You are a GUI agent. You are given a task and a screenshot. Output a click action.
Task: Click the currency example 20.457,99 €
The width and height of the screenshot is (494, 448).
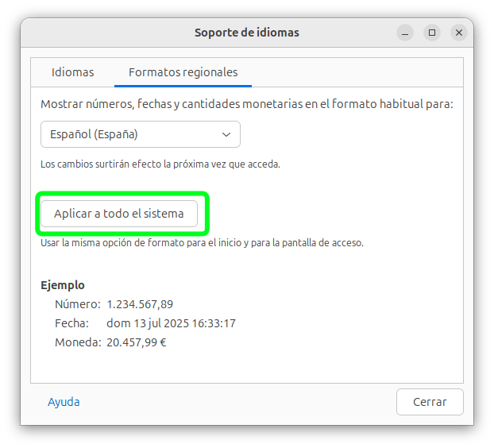pos(137,342)
